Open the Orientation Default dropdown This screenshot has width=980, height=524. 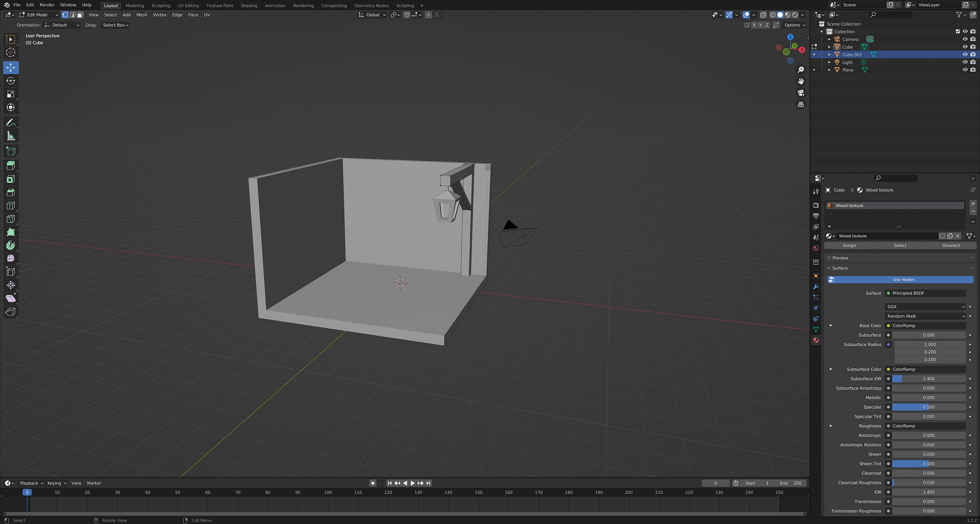(62, 25)
